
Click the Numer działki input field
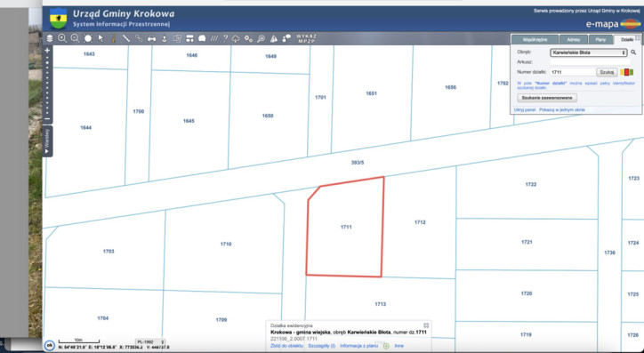tap(573, 72)
